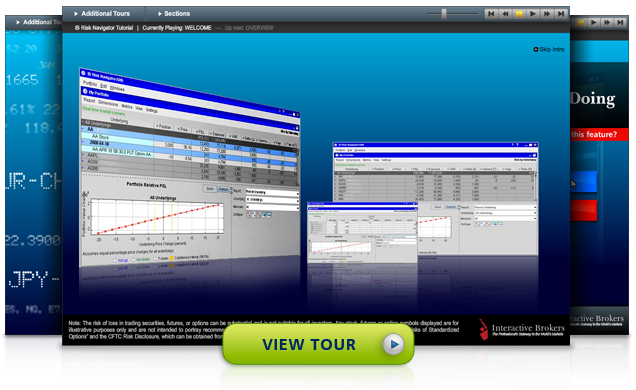Click the Refresh button above the tilted chart
The height and width of the screenshot is (390, 636).
pos(223,189)
